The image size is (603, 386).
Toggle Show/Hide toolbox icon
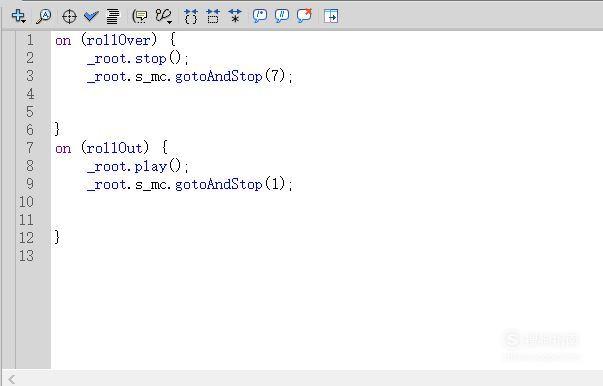(331, 17)
